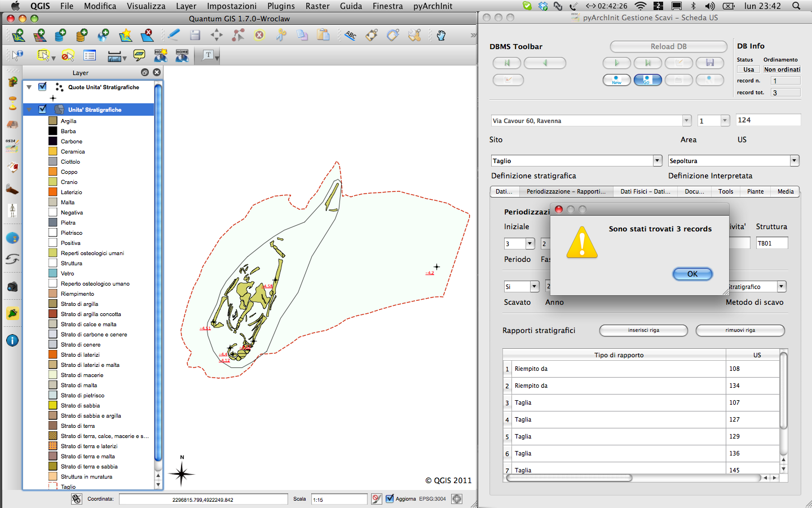Open the Select Features tool dropdown arrow
Viewport: 812px width, 508px height.
pyautogui.click(x=54, y=58)
